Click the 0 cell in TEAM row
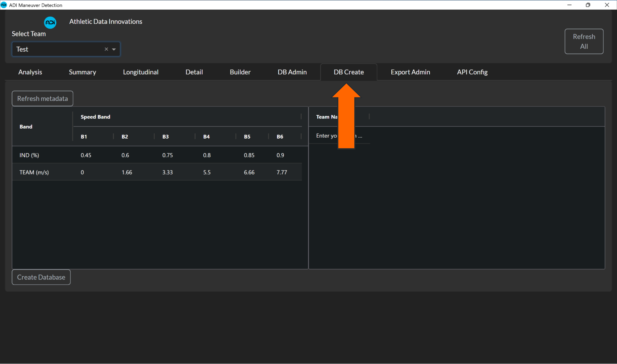The width and height of the screenshot is (617, 364). (93, 172)
